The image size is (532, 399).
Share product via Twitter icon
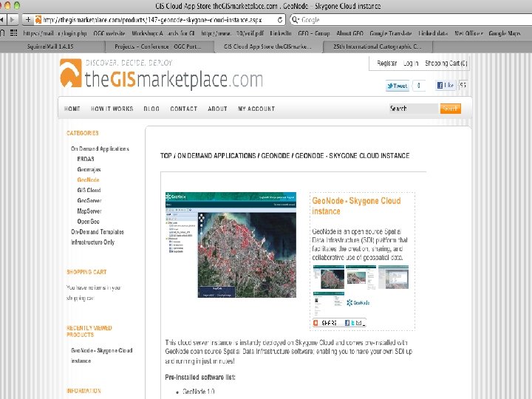pos(353,323)
